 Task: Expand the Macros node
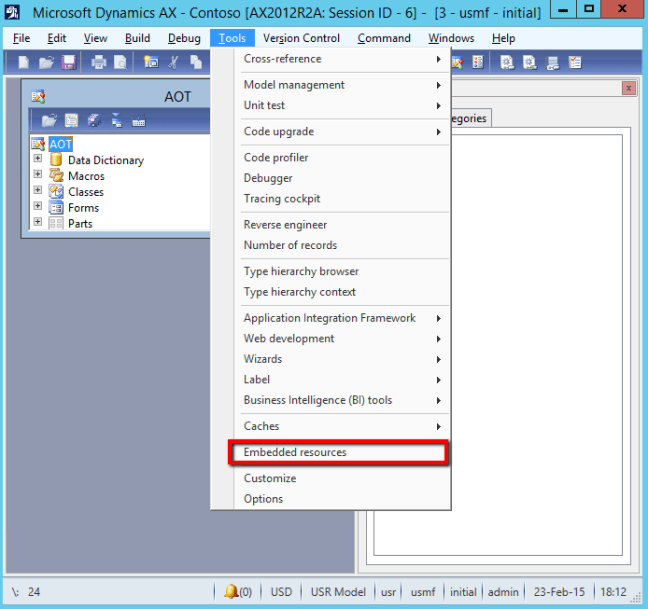(38, 174)
